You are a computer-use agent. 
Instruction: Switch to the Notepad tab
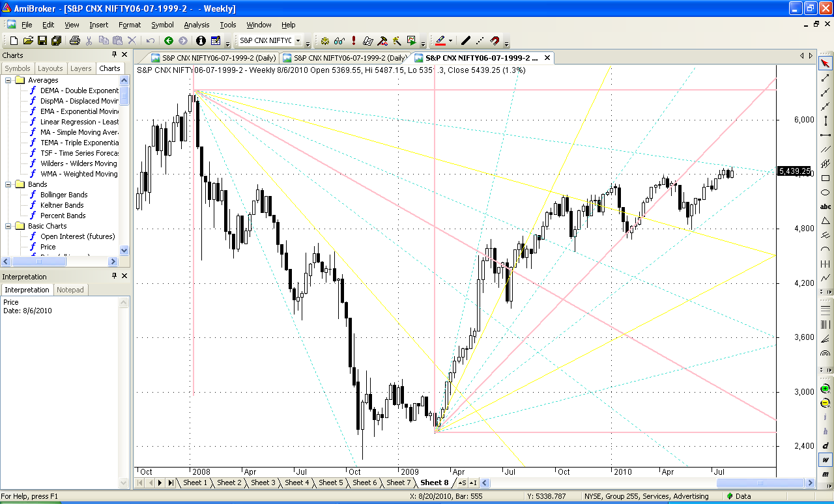[71, 290]
